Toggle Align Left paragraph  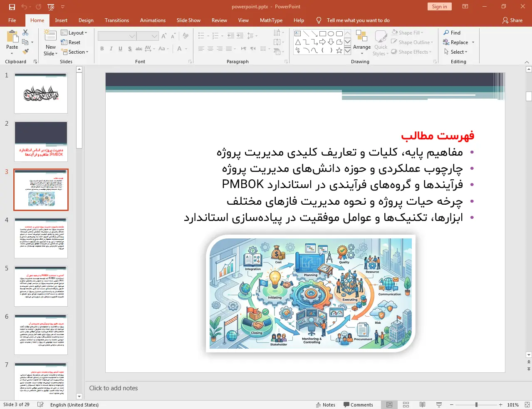point(201,49)
